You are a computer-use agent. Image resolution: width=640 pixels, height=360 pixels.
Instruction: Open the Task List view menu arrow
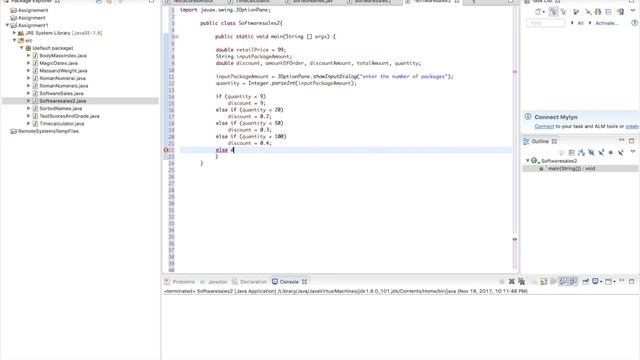click(633, 11)
